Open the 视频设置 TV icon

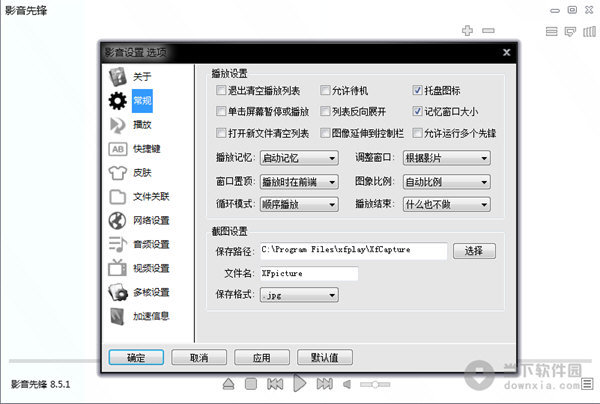(x=117, y=268)
